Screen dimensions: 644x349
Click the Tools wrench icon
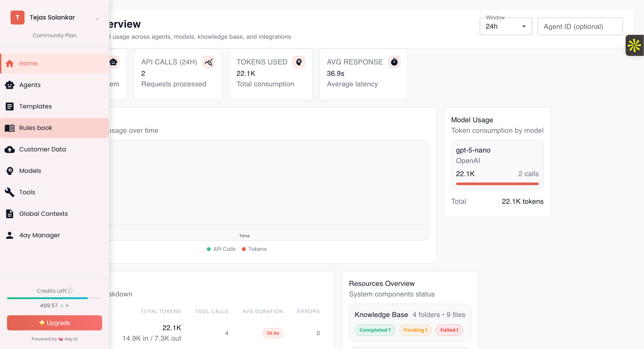[10, 192]
